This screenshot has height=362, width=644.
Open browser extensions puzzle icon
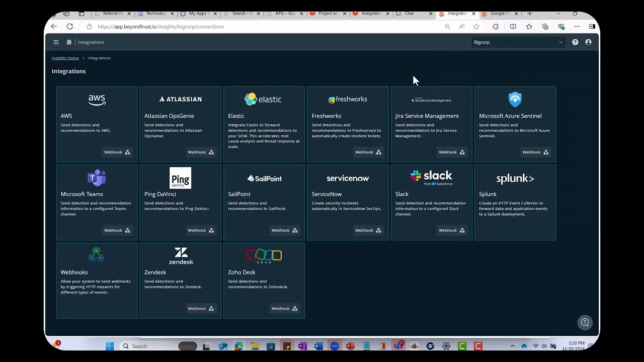(496, 27)
